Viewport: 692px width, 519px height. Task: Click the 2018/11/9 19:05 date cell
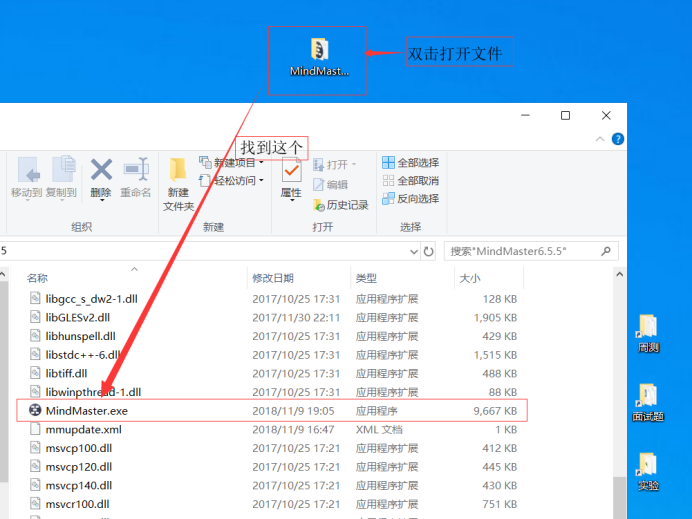pos(293,411)
